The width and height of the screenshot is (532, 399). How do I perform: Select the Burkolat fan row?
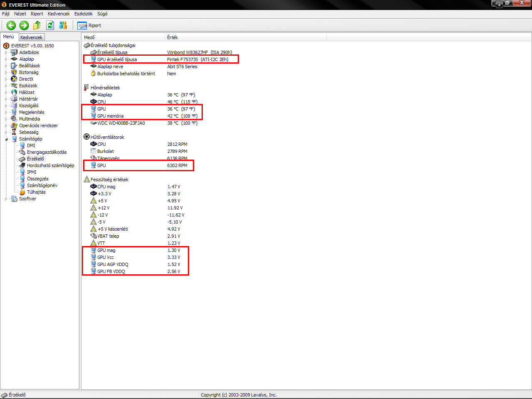[x=139, y=151]
